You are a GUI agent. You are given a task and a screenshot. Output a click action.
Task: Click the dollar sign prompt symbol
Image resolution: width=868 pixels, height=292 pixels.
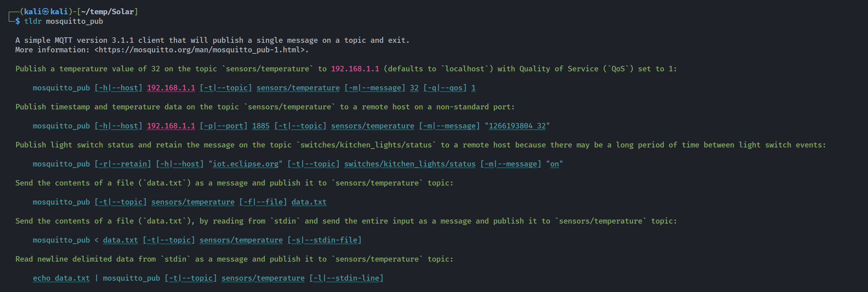coord(18,21)
